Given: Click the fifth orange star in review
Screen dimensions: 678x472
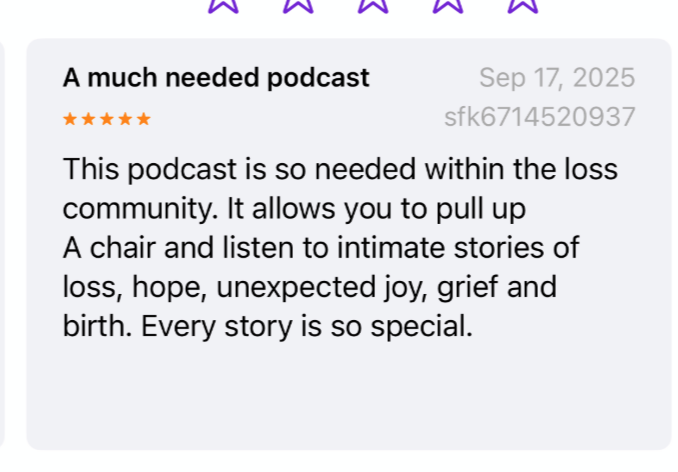Looking at the screenshot, I should click(x=144, y=119).
